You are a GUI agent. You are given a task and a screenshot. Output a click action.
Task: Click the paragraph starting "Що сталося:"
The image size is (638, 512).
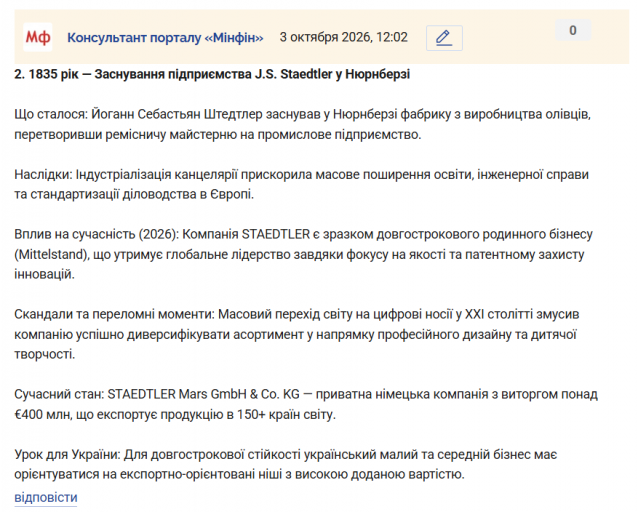tap(302, 124)
